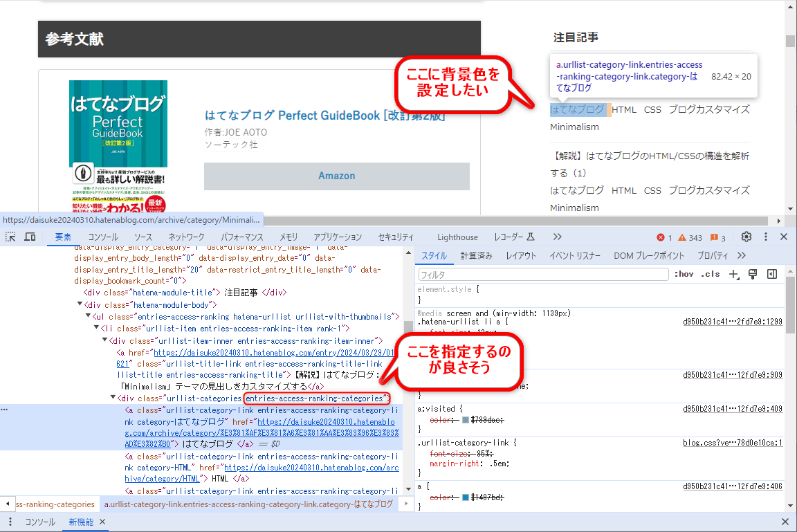Image resolution: width=797 pixels, height=532 pixels.
Task: Select the レイアウト tab
Action: 521,255
